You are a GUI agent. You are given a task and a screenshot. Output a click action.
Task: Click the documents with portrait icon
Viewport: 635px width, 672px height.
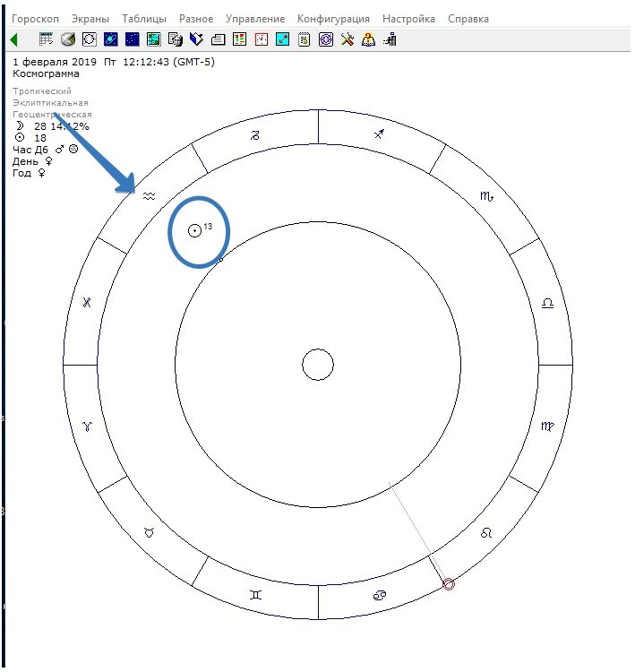coord(175,39)
